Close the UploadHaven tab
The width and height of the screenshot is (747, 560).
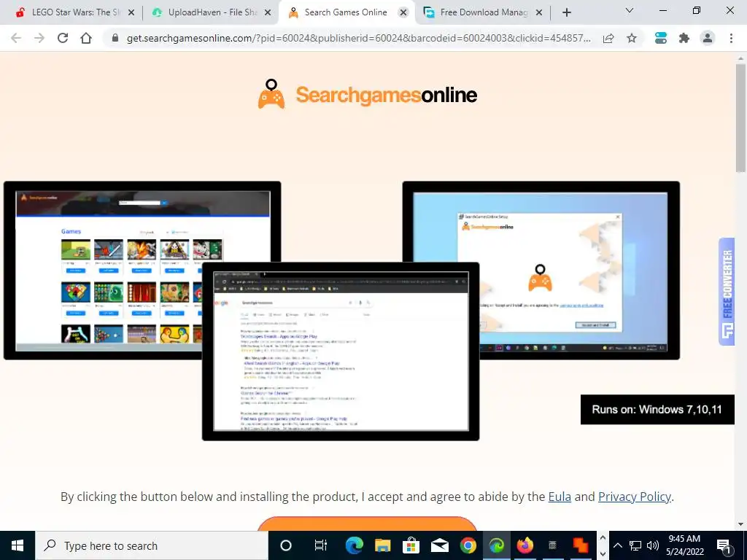point(268,12)
